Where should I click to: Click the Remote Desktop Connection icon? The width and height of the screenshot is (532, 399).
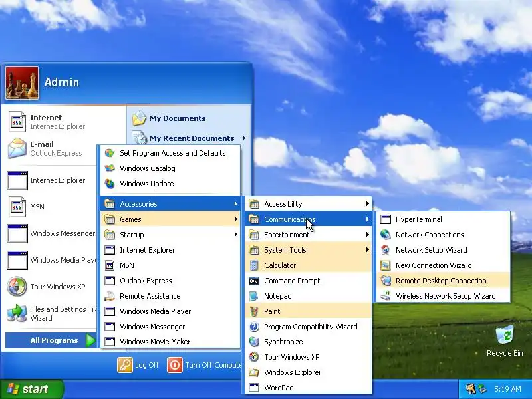click(386, 281)
